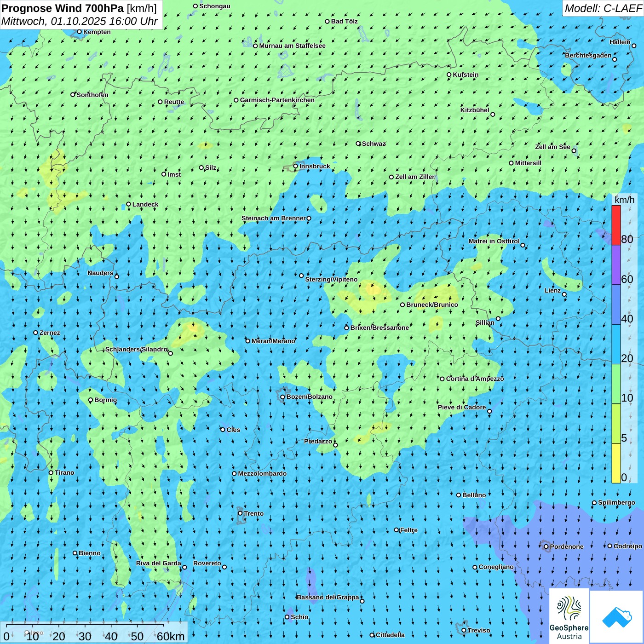The width and height of the screenshot is (644, 644).
Task: Select the Innsbruck city marker
Action: click(x=296, y=166)
